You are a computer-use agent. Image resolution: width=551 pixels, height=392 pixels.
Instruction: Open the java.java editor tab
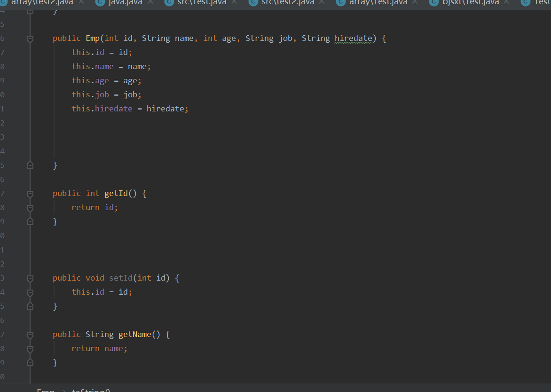point(125,2)
